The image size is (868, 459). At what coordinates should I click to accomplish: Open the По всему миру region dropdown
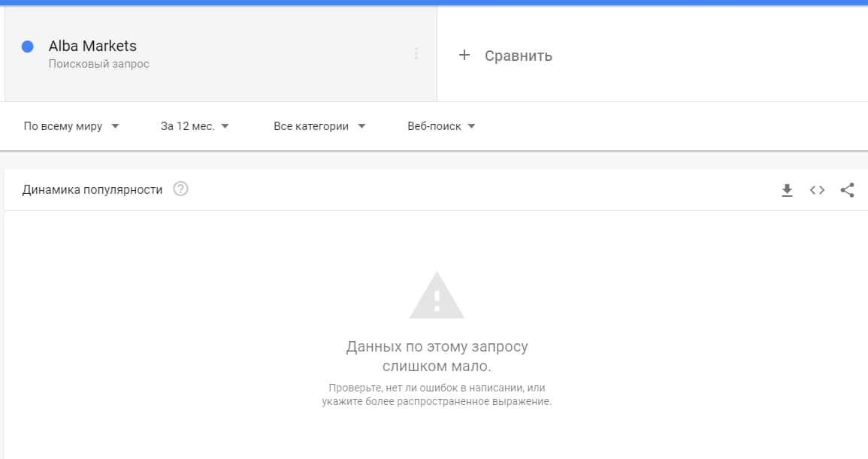click(71, 126)
